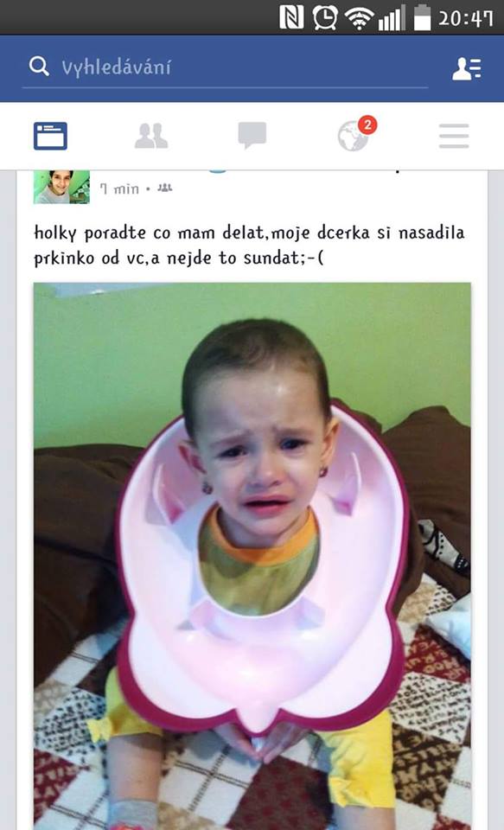Open the Vyhledávání search field
This screenshot has height=830, width=504.
[225, 67]
